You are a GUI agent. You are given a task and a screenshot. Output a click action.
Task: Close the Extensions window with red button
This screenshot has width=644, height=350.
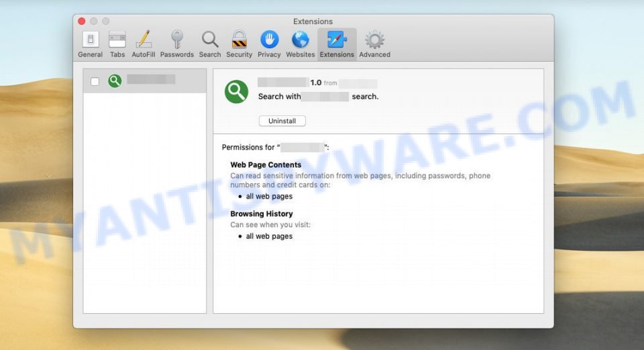[82, 21]
